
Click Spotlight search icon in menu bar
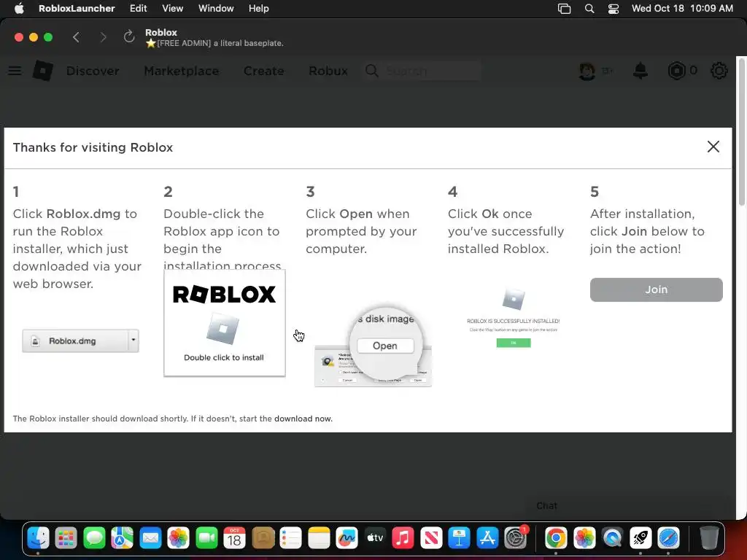tap(589, 9)
